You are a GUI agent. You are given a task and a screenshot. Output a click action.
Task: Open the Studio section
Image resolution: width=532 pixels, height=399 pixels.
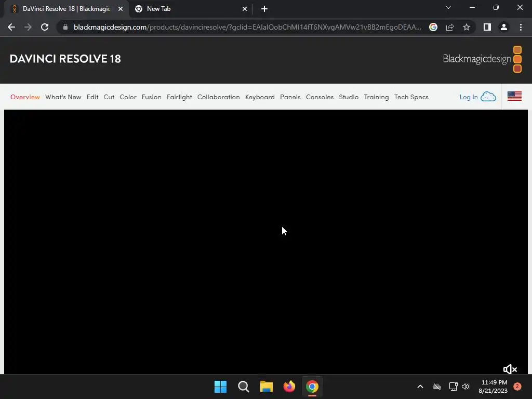click(349, 97)
